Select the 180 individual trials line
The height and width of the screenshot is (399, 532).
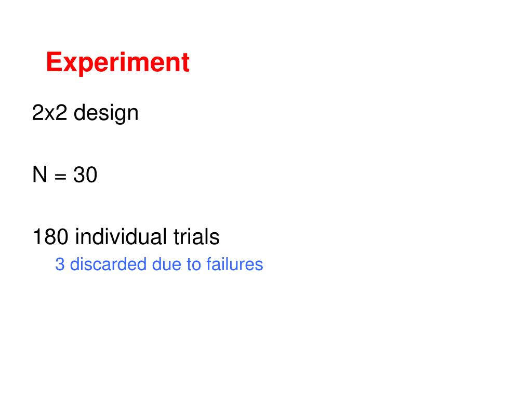pyautogui.click(x=126, y=236)
